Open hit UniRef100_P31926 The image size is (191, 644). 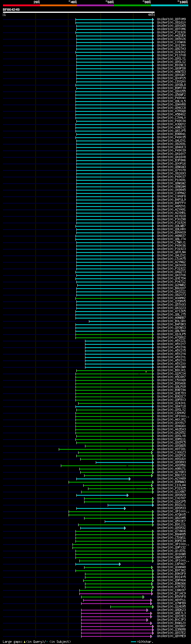(171, 32)
